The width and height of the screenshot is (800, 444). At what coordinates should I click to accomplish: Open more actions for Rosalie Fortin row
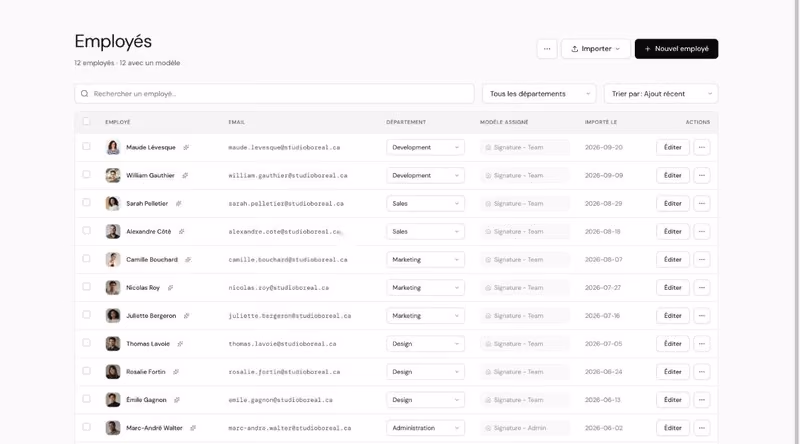pyautogui.click(x=702, y=372)
